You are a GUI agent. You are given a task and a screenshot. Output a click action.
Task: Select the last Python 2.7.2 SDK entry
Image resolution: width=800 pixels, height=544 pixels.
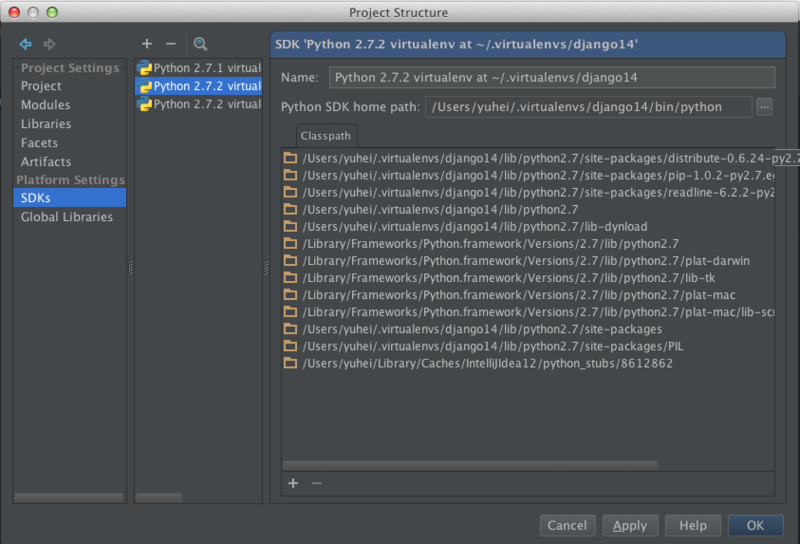tap(199, 104)
